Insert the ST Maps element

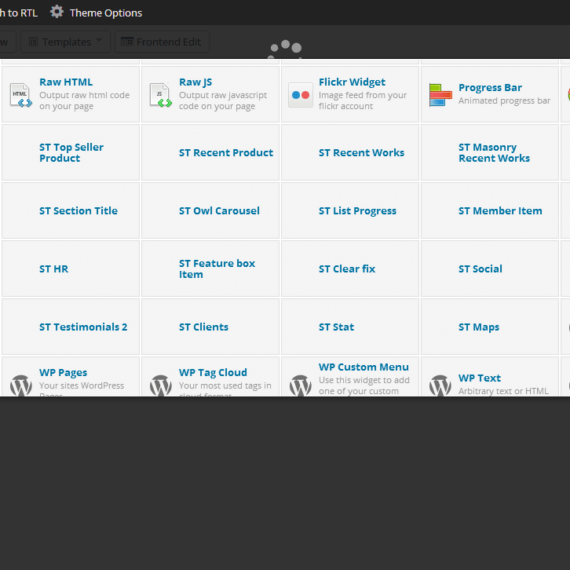[490, 327]
